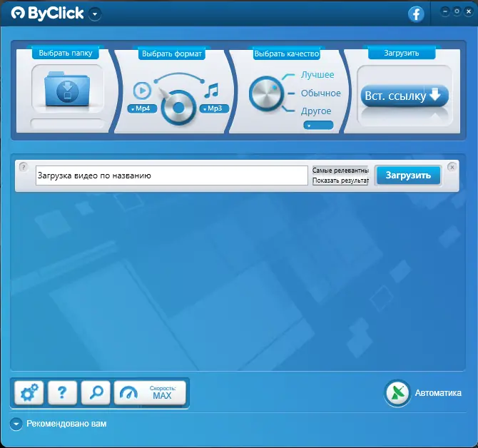This screenshot has height=448, width=478.
Task: Open the Facebook icon link
Action: (x=416, y=14)
